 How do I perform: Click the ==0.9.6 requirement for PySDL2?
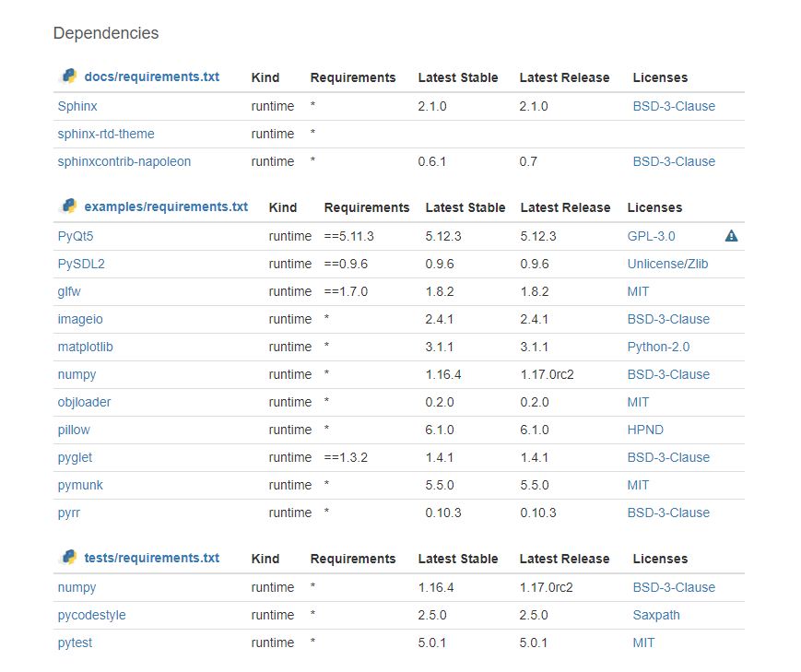point(346,264)
